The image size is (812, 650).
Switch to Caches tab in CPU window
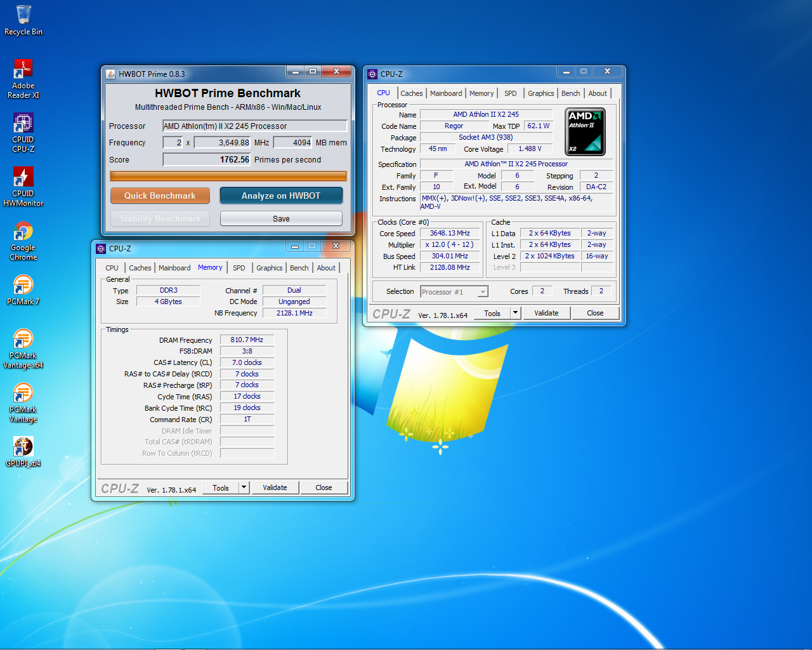click(411, 93)
